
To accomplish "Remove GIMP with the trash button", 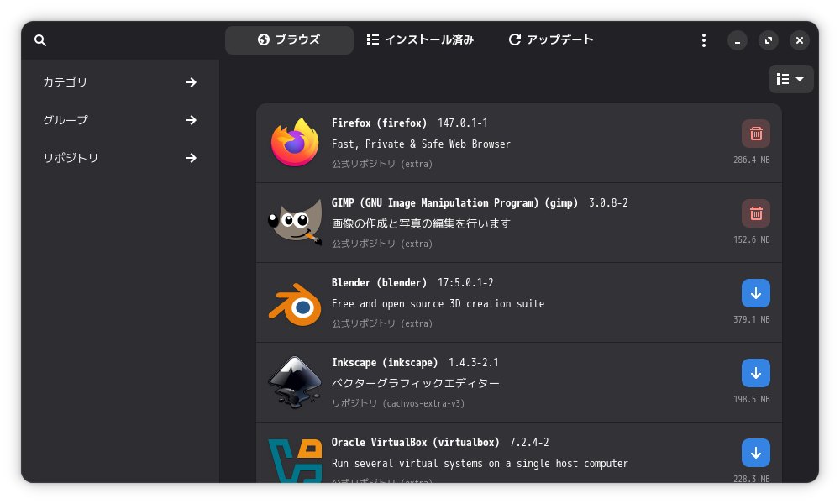I will click(x=755, y=213).
